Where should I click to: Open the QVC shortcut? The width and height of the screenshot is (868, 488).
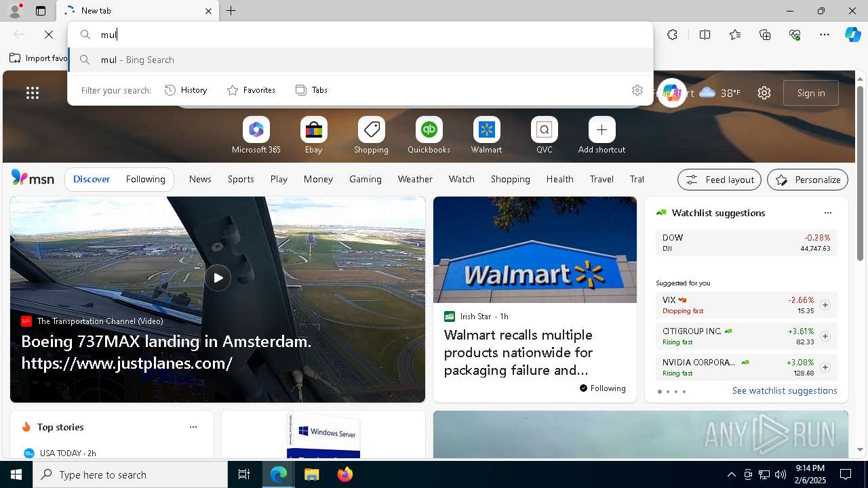point(544,136)
